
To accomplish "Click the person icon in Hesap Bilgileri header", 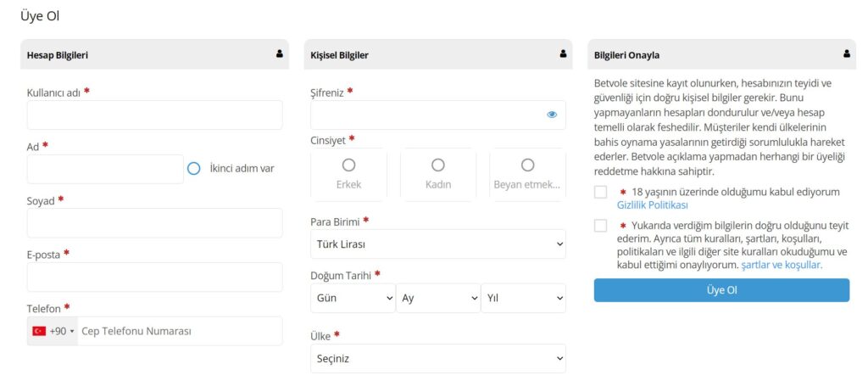I will point(280,53).
